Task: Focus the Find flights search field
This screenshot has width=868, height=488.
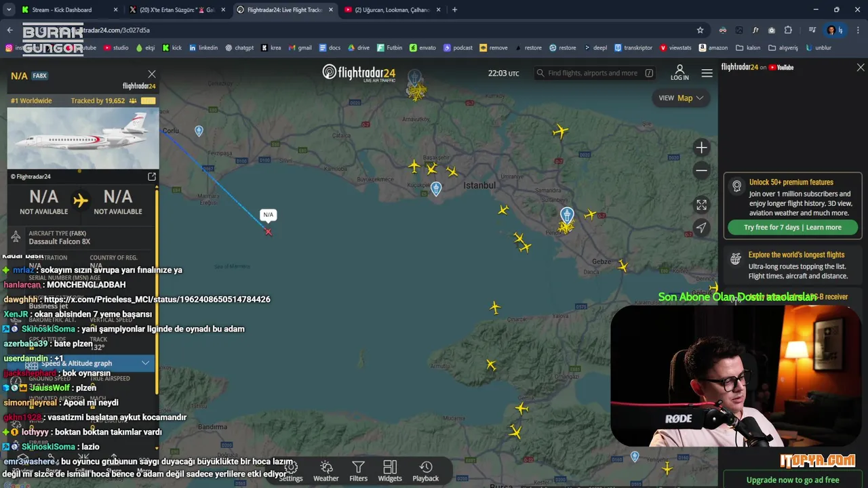Action: (x=592, y=73)
